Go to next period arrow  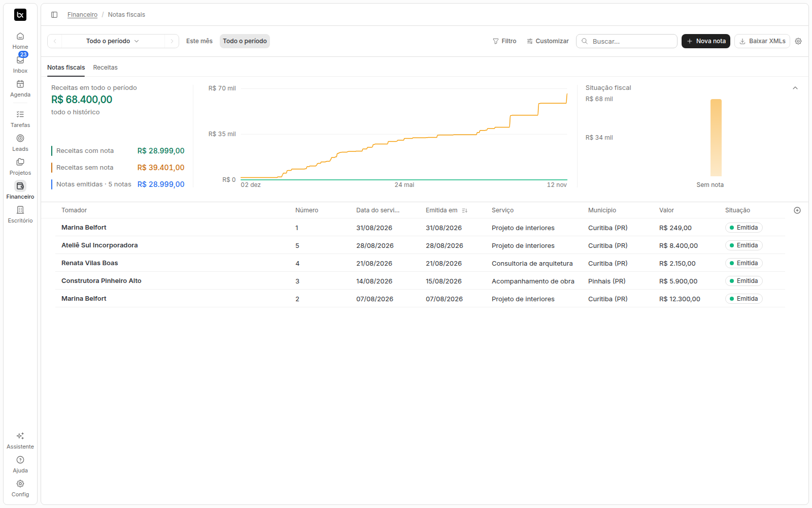172,41
